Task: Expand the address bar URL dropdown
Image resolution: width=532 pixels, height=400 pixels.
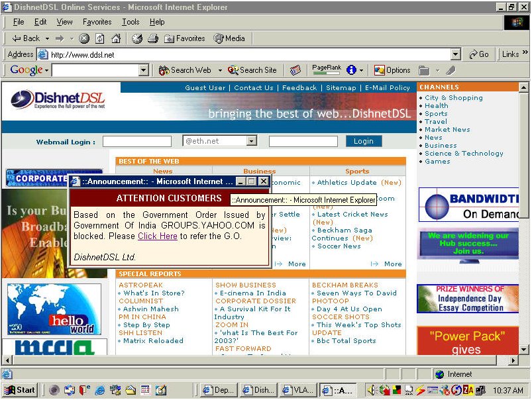Action: pyautogui.click(x=455, y=54)
